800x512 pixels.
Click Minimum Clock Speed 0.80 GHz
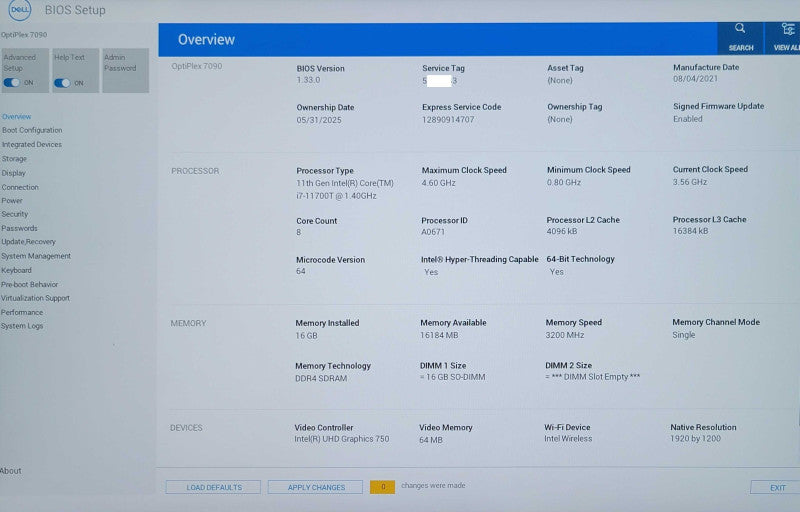(564, 182)
